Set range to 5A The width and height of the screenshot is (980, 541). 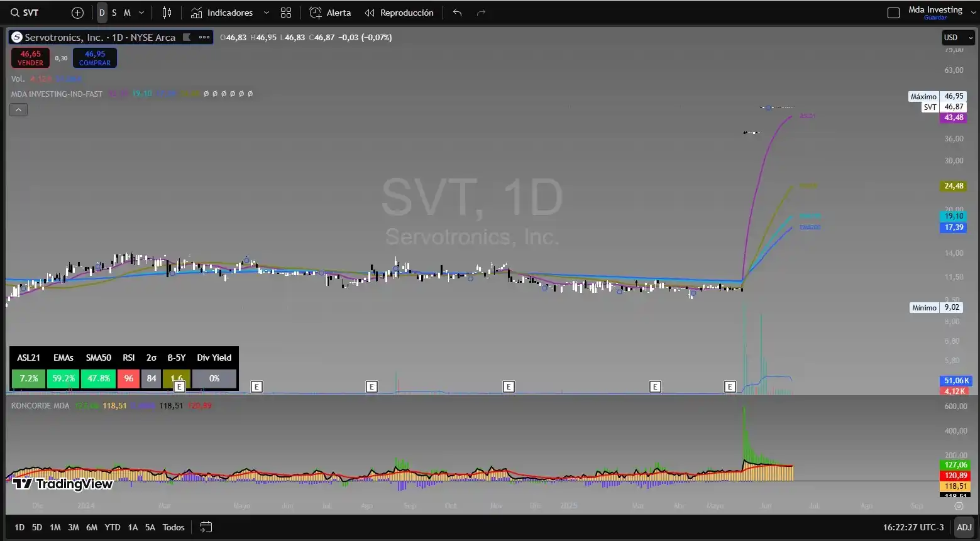(x=150, y=527)
